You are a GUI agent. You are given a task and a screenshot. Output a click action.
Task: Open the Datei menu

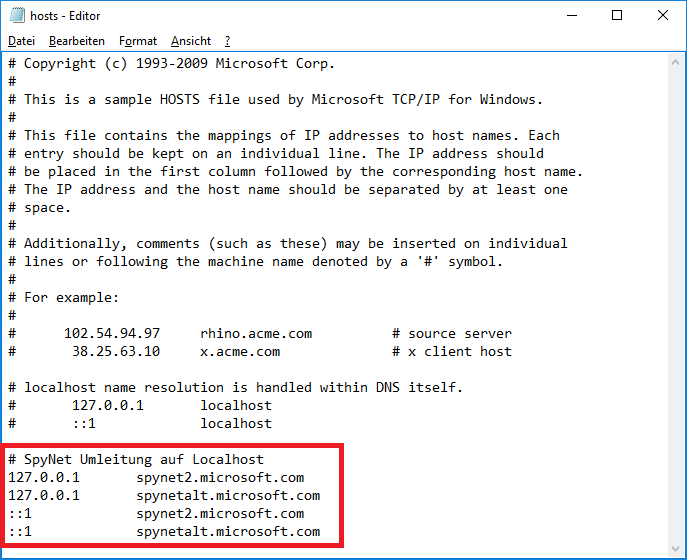click(x=21, y=41)
